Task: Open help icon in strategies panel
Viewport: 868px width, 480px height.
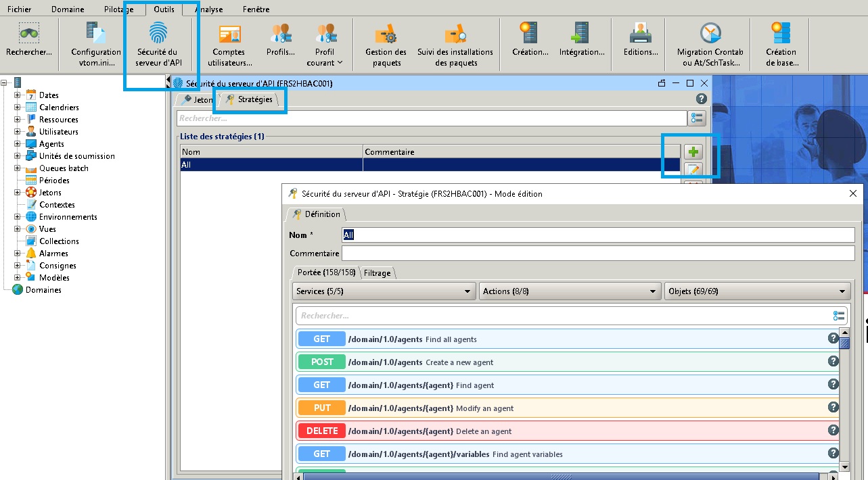Action: click(702, 99)
